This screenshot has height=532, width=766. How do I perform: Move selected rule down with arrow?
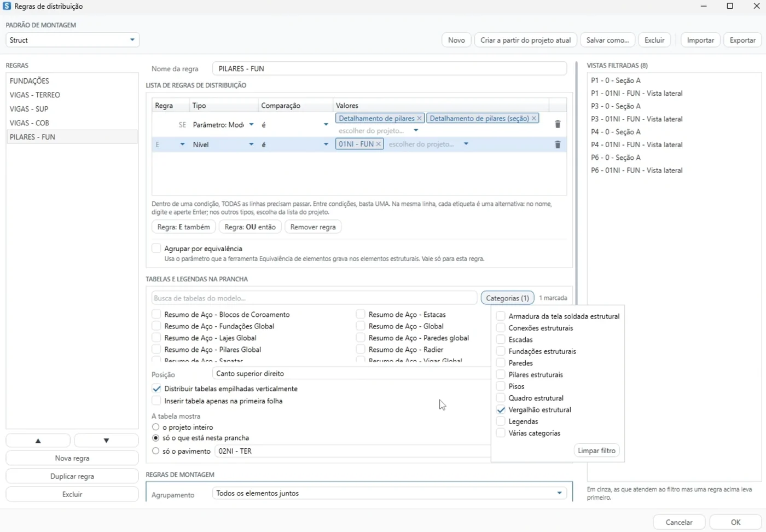pos(106,441)
